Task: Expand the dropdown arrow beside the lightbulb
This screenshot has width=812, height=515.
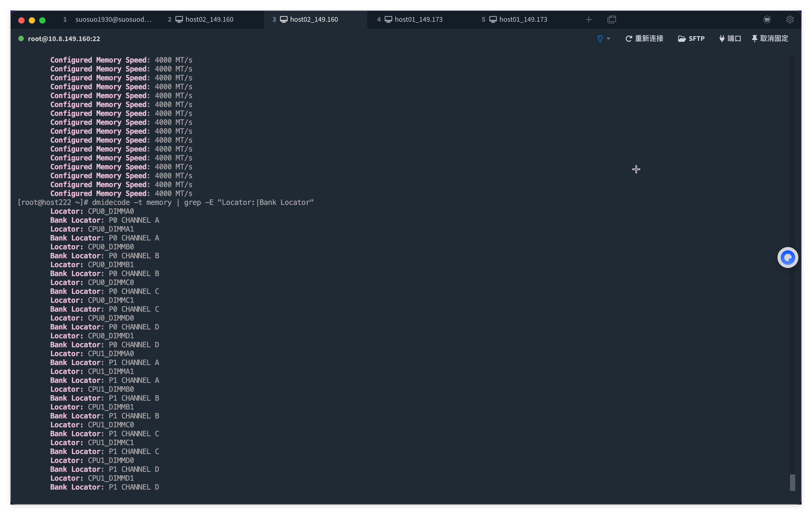Action: click(x=608, y=39)
